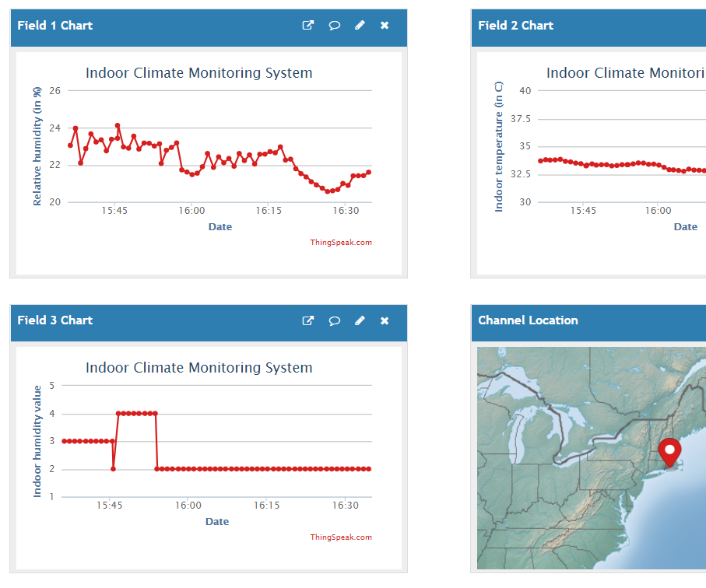The height and width of the screenshot is (588, 706).
Task: Click the ThingSpeak.com link under Field 3 chart
Action: [341, 537]
